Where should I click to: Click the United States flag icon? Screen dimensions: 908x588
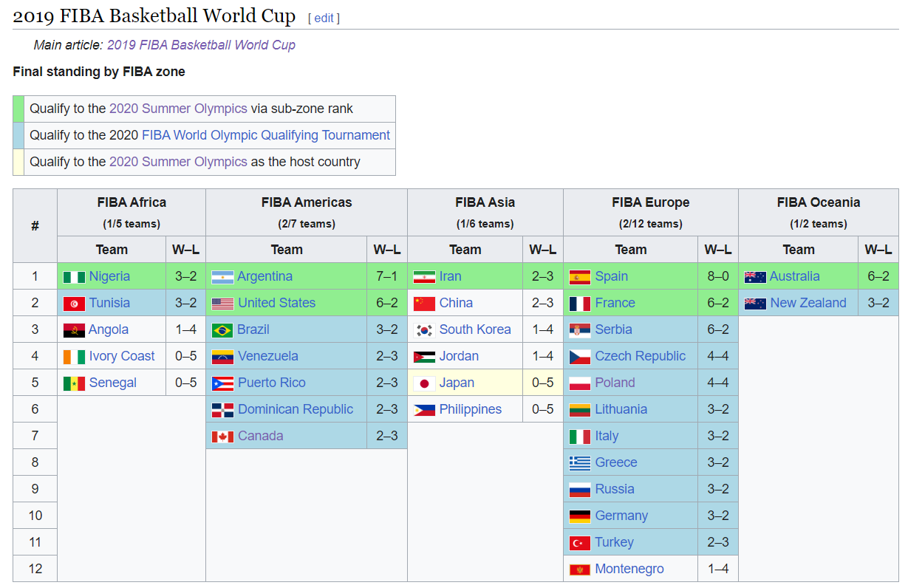(222, 304)
